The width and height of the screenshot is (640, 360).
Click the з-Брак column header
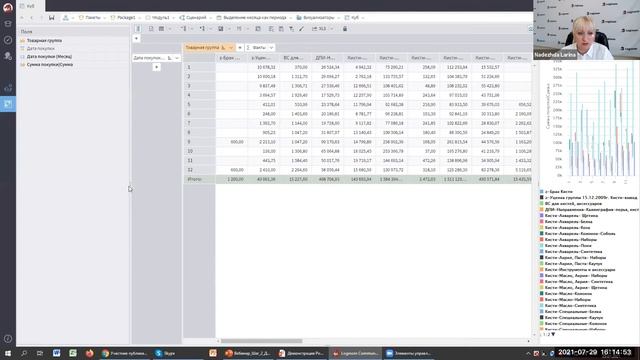pos(231,58)
